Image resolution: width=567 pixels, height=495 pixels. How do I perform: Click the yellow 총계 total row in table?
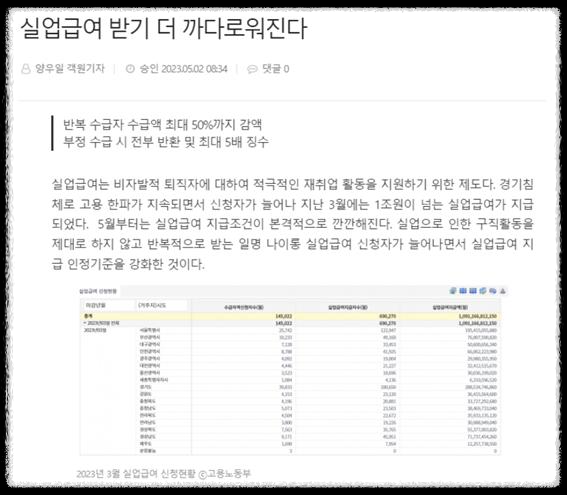point(290,316)
